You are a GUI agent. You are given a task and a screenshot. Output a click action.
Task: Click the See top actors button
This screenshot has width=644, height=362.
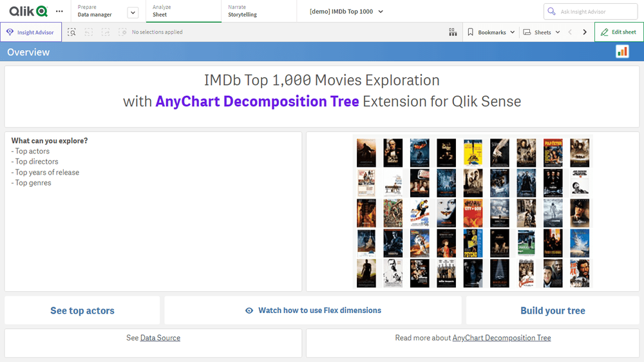coord(82,310)
